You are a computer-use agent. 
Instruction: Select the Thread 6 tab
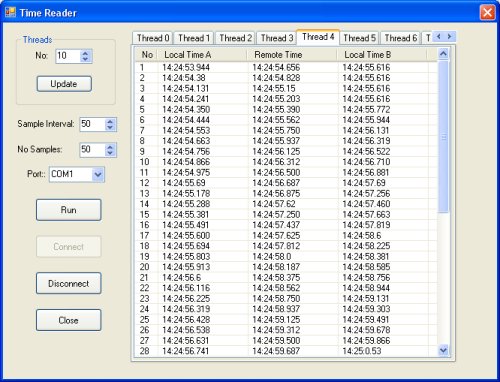(x=400, y=38)
